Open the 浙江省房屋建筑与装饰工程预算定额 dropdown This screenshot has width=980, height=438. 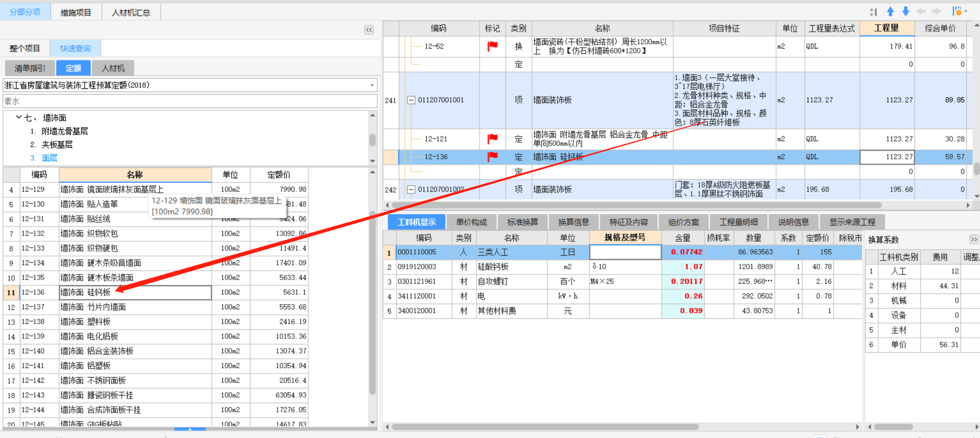(372, 85)
